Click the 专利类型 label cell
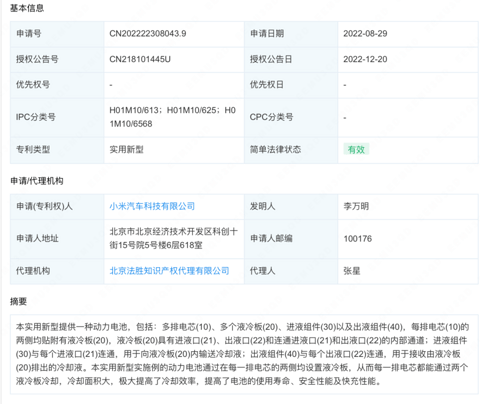This screenshot has width=480, height=404. tap(57, 150)
